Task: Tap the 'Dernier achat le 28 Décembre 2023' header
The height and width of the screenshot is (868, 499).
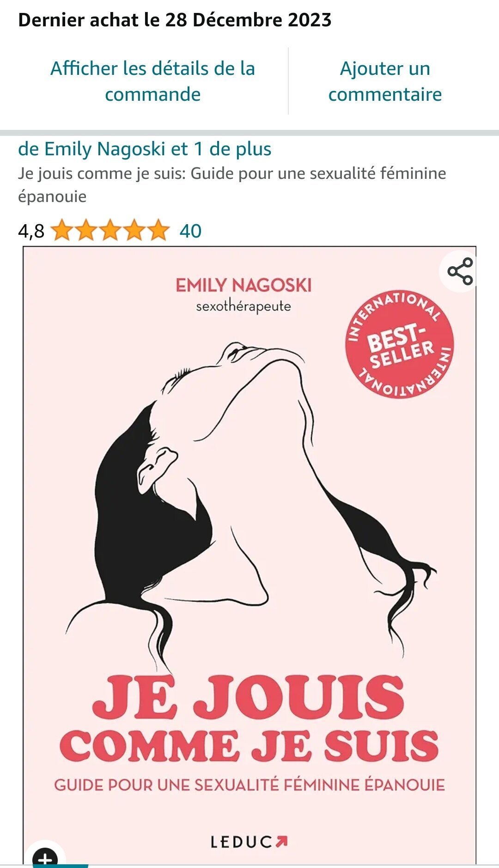Action: tap(175, 20)
